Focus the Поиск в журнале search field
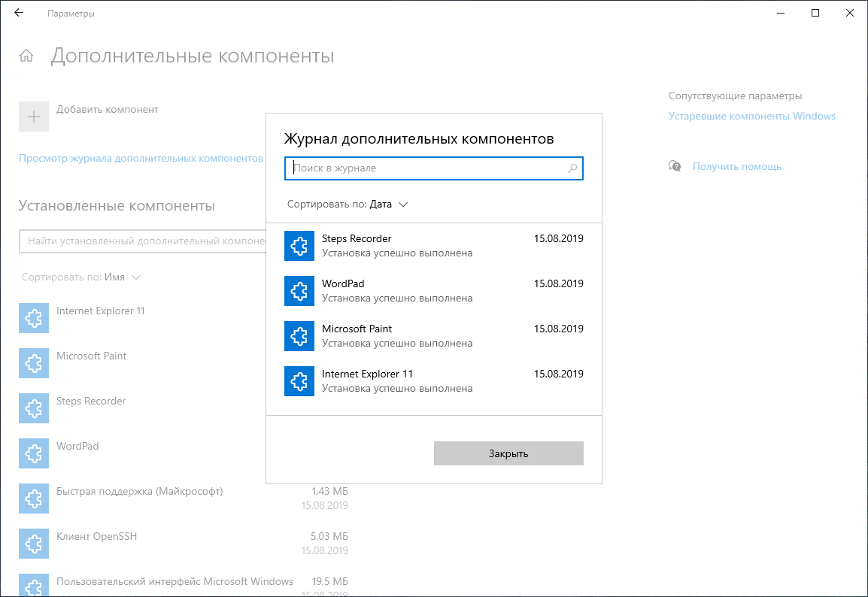The height and width of the screenshot is (597, 868). pos(427,168)
